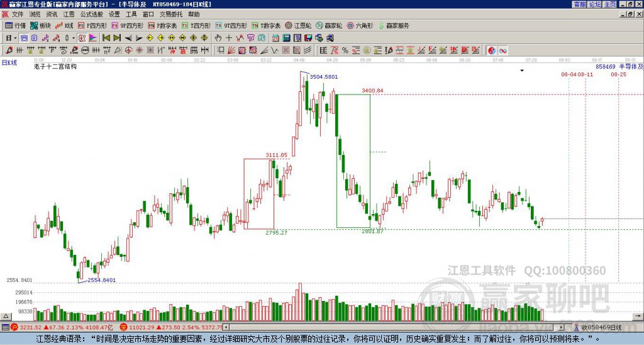The height and width of the screenshot is (345, 644).
Task: Open the calculator icon
Action: click(287, 38)
